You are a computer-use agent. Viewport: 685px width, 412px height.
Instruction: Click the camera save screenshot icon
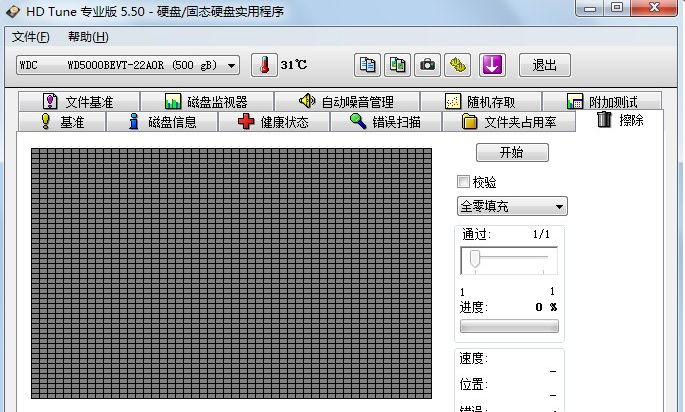click(427, 65)
